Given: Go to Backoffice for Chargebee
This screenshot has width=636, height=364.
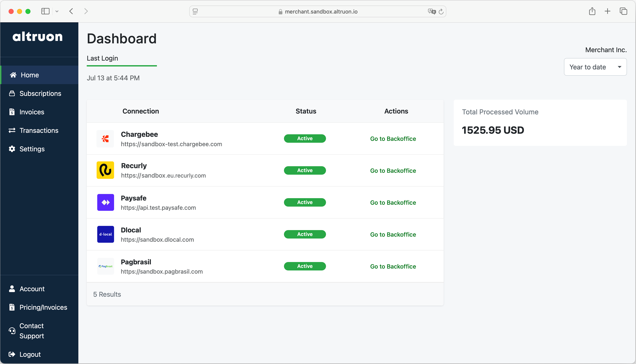Looking at the screenshot, I should click(x=393, y=139).
